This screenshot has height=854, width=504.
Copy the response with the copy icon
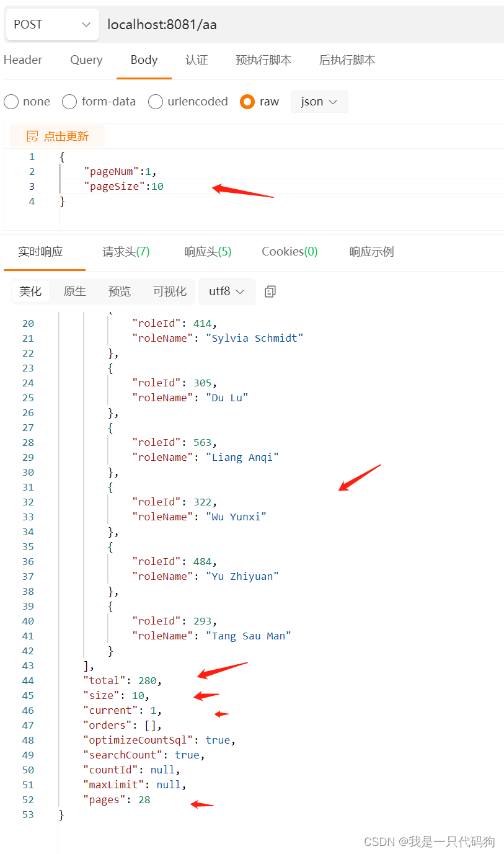269,290
